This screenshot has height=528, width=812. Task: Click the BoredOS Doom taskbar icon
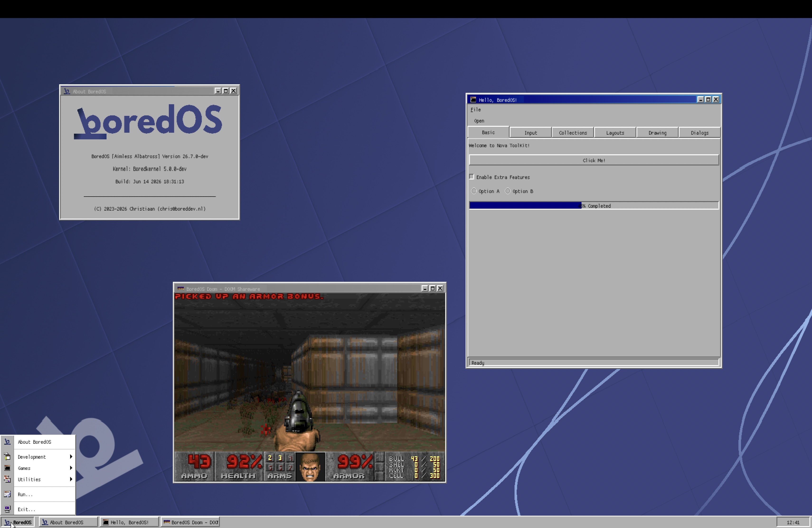click(166, 522)
